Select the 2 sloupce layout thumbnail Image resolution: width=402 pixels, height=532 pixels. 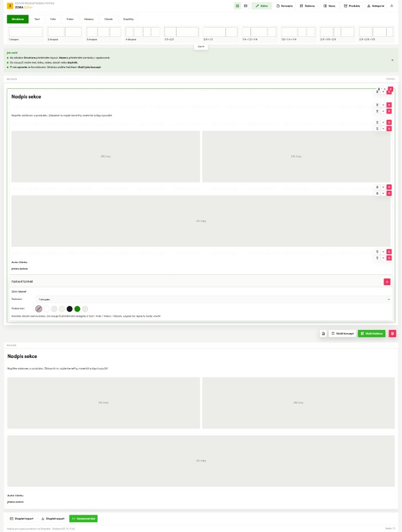pyautogui.click(x=64, y=34)
